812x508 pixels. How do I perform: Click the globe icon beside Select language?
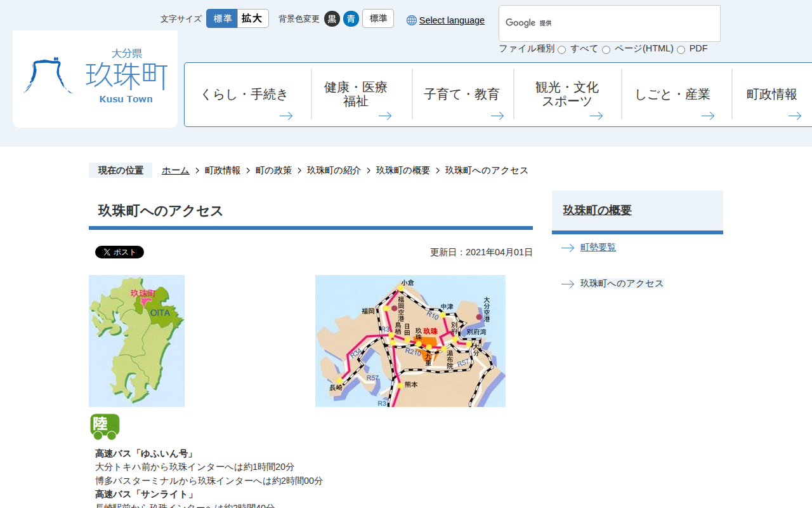[412, 20]
